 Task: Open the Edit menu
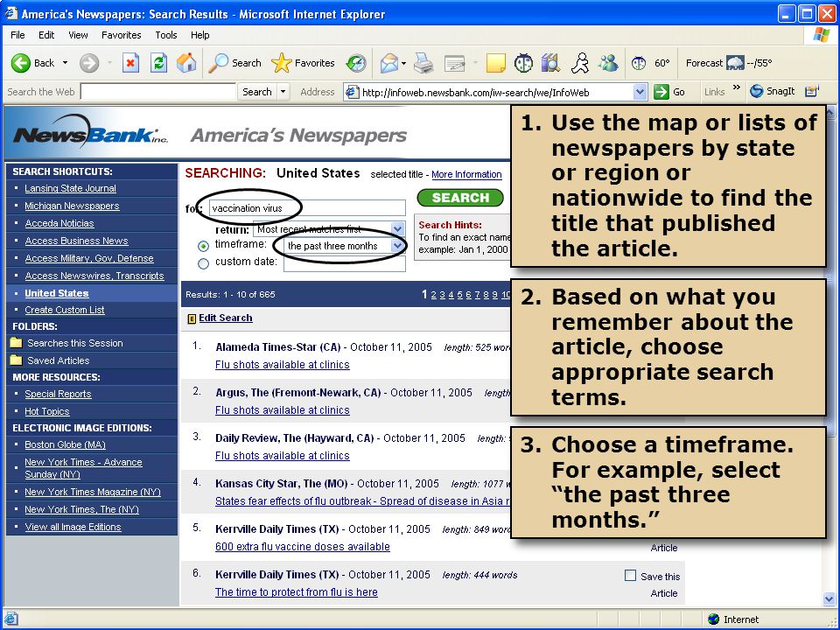pos(46,35)
